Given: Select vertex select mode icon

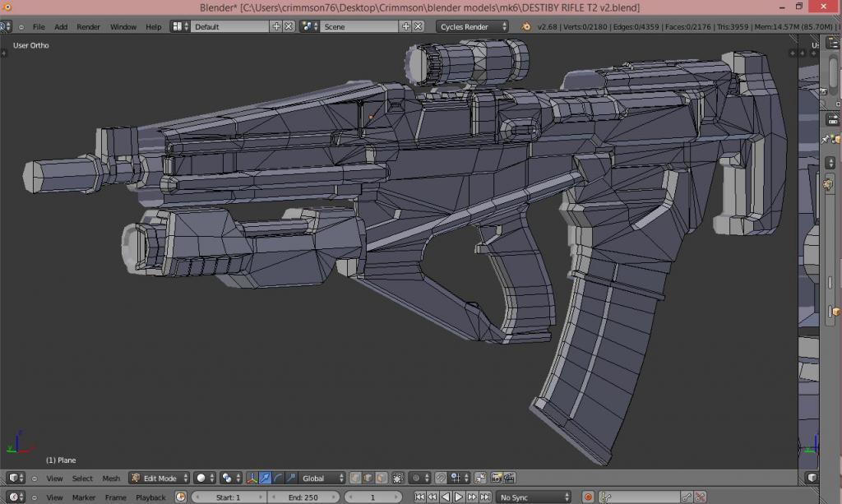Looking at the screenshot, I should pos(356,478).
